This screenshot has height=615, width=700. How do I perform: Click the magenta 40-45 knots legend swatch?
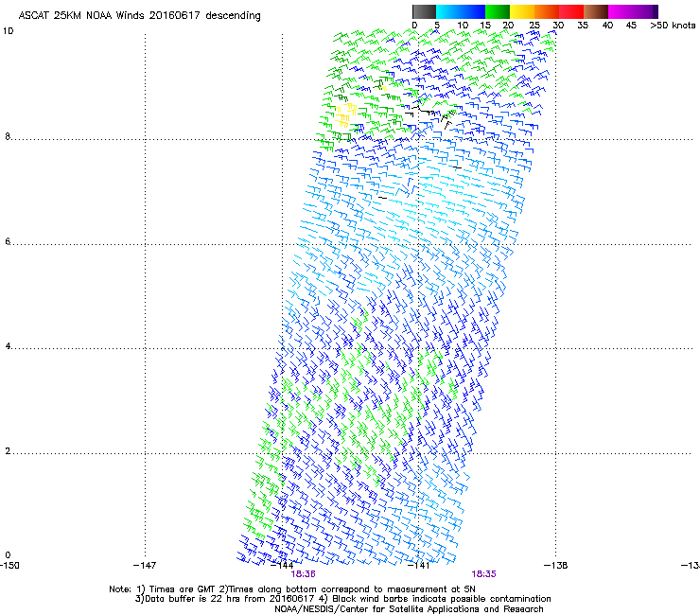pyautogui.click(x=621, y=11)
